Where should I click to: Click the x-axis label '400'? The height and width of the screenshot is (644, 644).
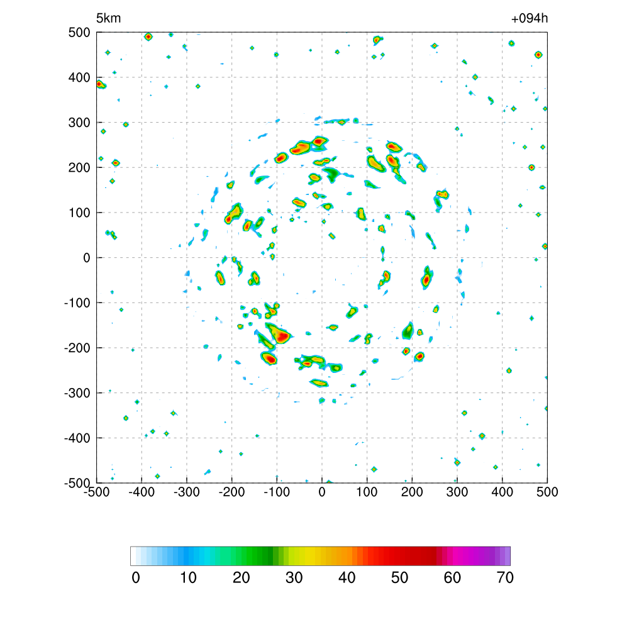tap(502, 492)
